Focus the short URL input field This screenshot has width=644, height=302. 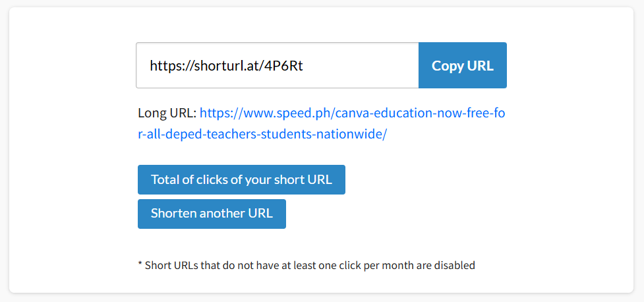tap(277, 65)
